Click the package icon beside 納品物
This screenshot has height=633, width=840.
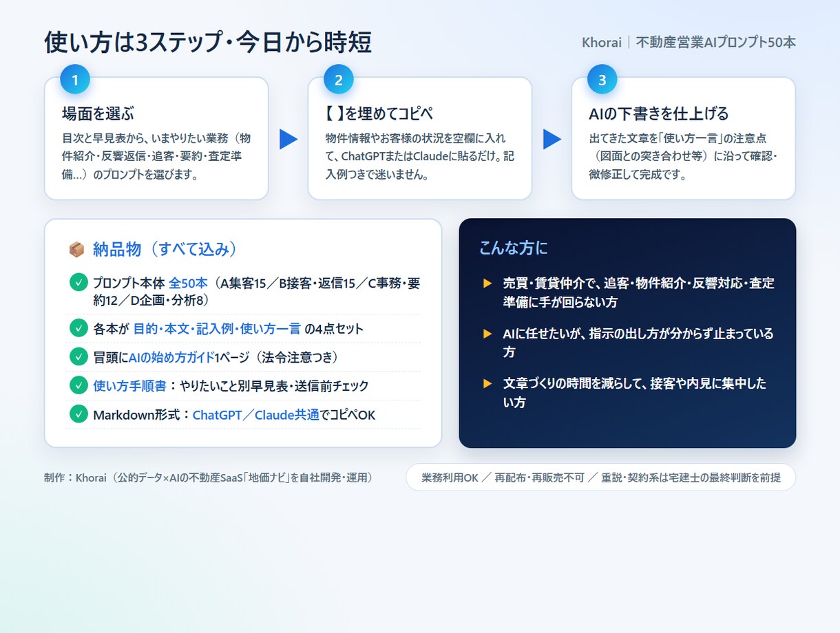click(x=77, y=250)
